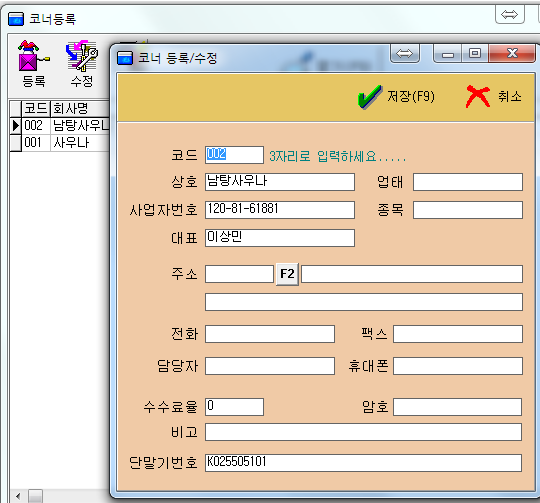Click the 단말기번호 terminal number field
The image size is (540, 503).
point(363,463)
